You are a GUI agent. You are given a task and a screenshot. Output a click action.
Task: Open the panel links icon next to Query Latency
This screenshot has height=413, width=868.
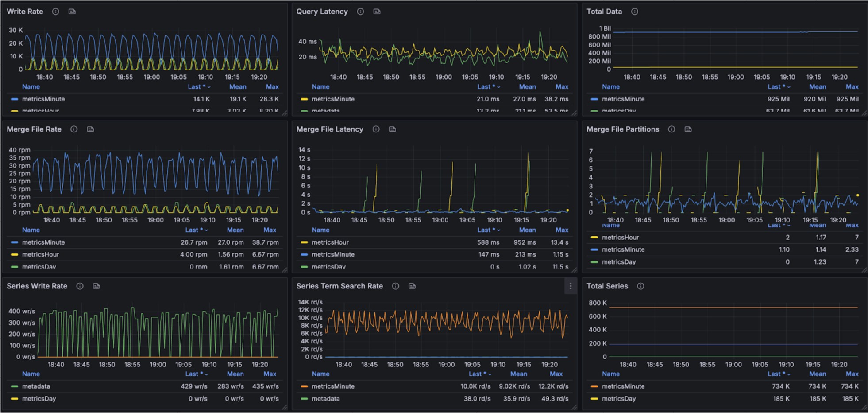pos(377,12)
